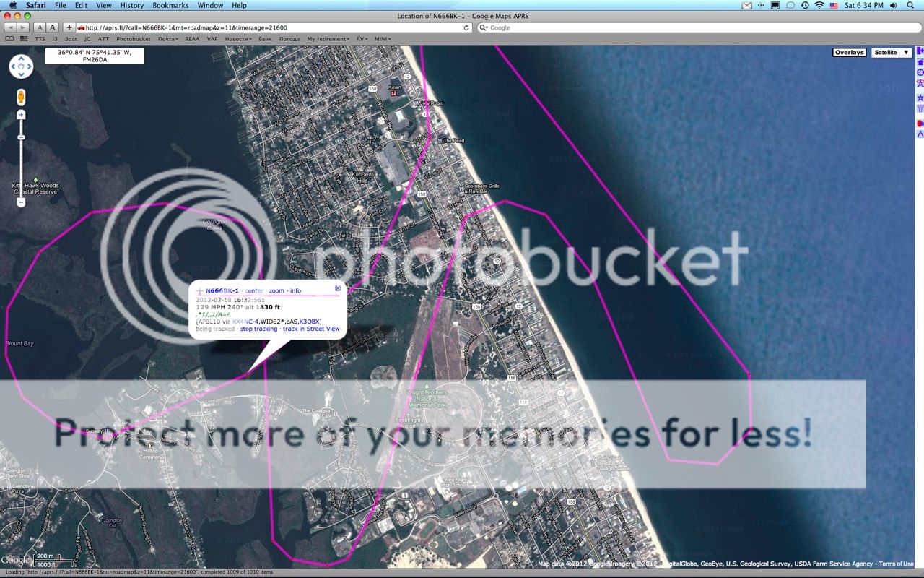Go forward with Safari's forward arrow
The image size is (924, 578).
(24, 27)
